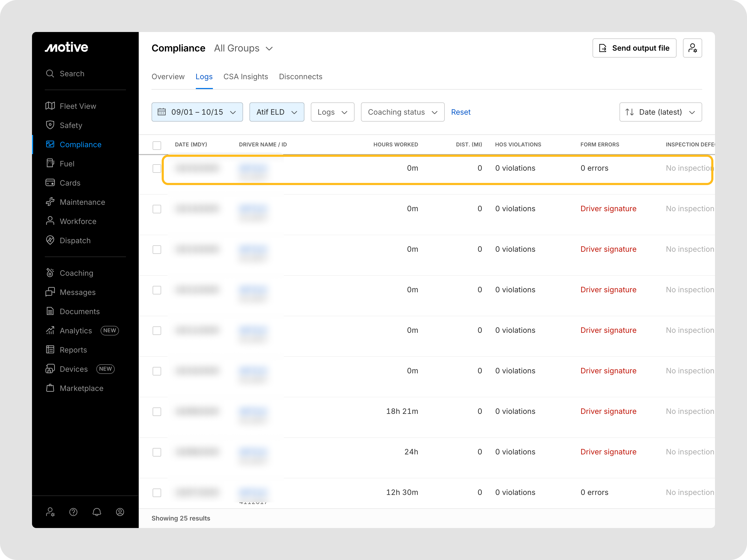Click the Send output file button
The image size is (747, 560).
[634, 48]
